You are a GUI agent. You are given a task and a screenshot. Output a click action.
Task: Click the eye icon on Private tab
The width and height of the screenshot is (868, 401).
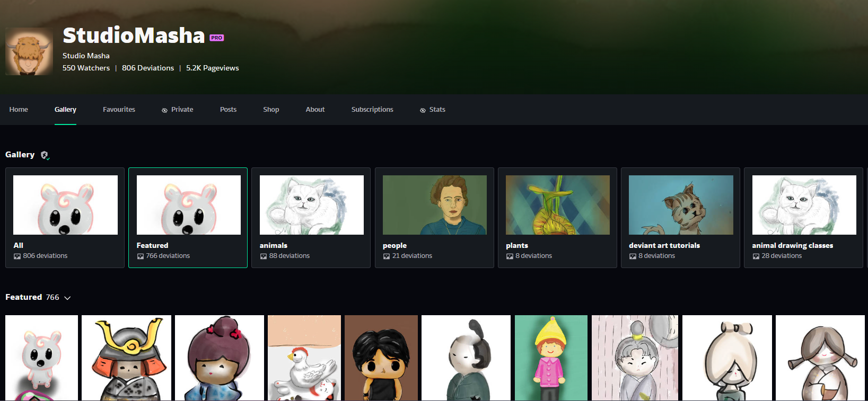pyautogui.click(x=164, y=110)
